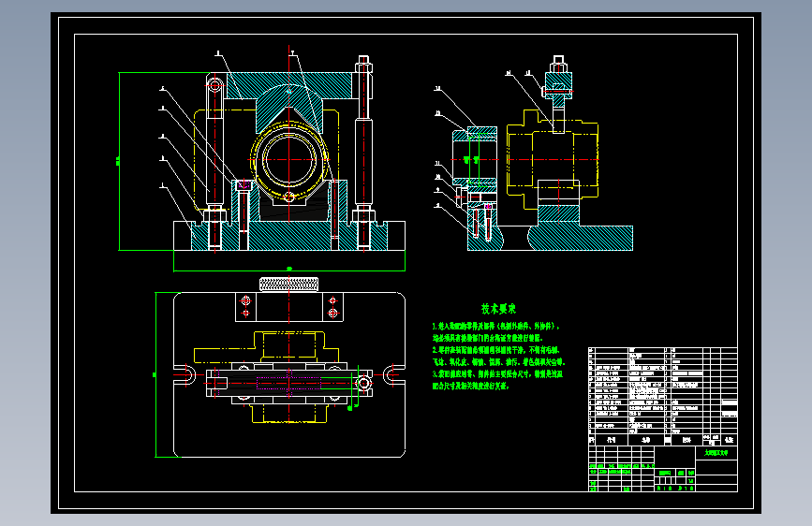Select the left two-hole locating block in plan view
The image size is (812, 526).
pos(246,306)
